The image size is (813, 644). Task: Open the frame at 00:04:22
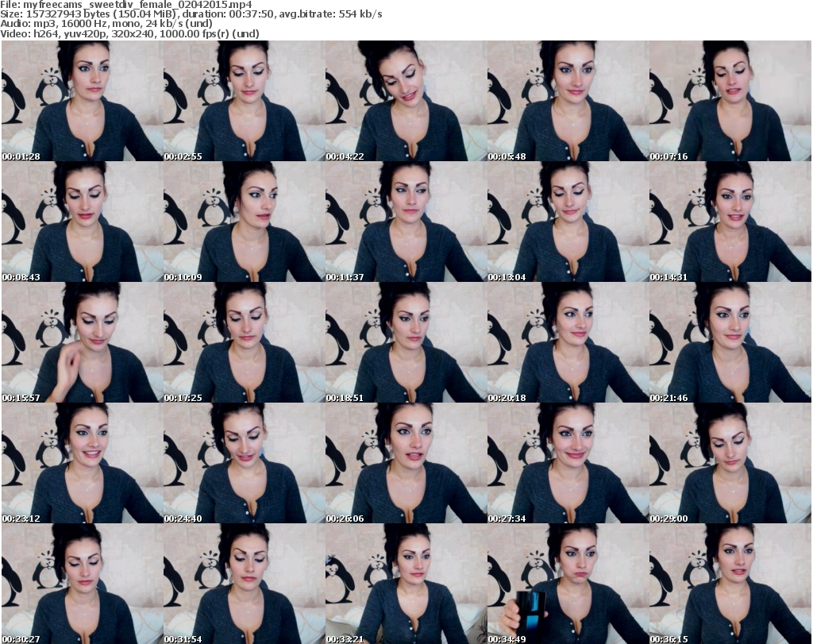point(406,101)
